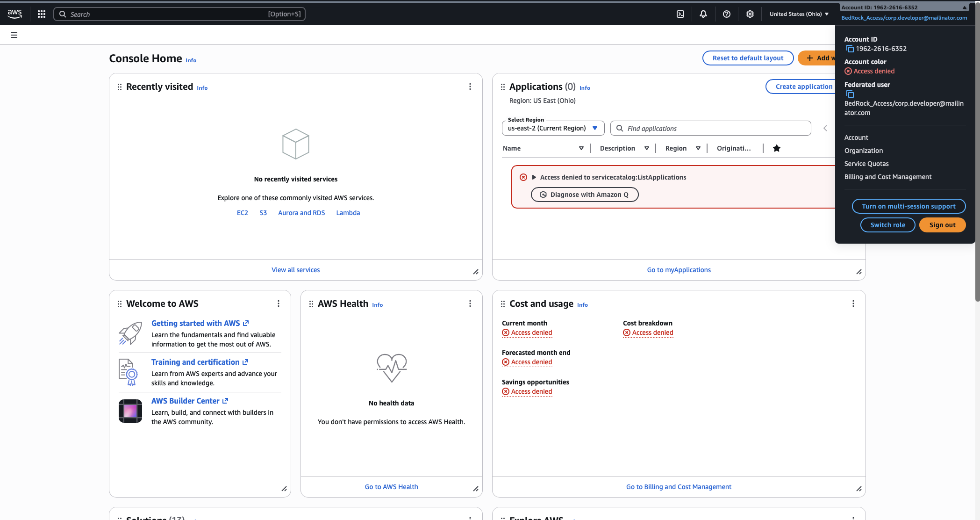980x520 pixels.
Task: Open the settings gear in header
Action: tap(750, 14)
